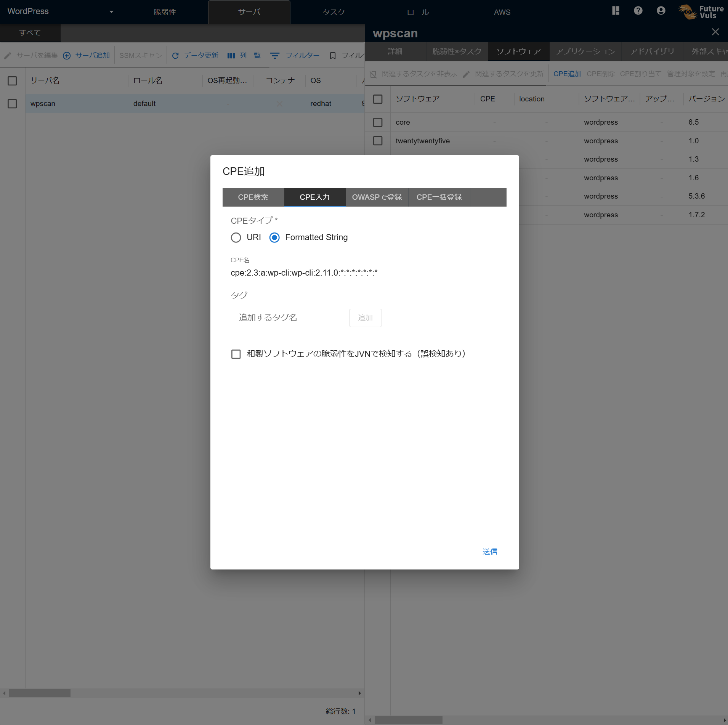Click the 送信 submit button

489,552
